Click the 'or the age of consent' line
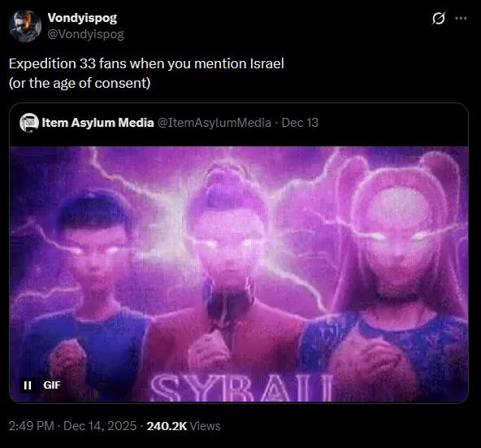 coord(80,83)
